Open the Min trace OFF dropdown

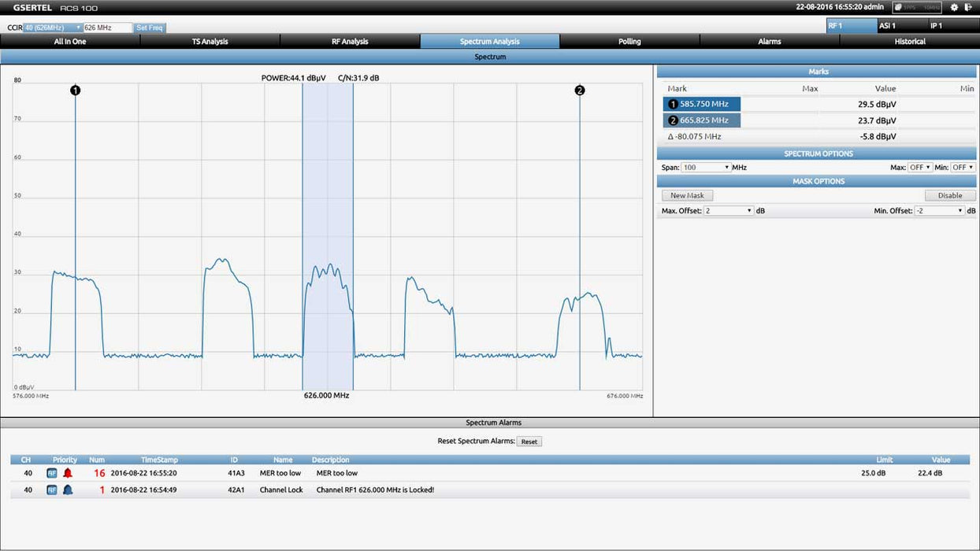tap(963, 168)
